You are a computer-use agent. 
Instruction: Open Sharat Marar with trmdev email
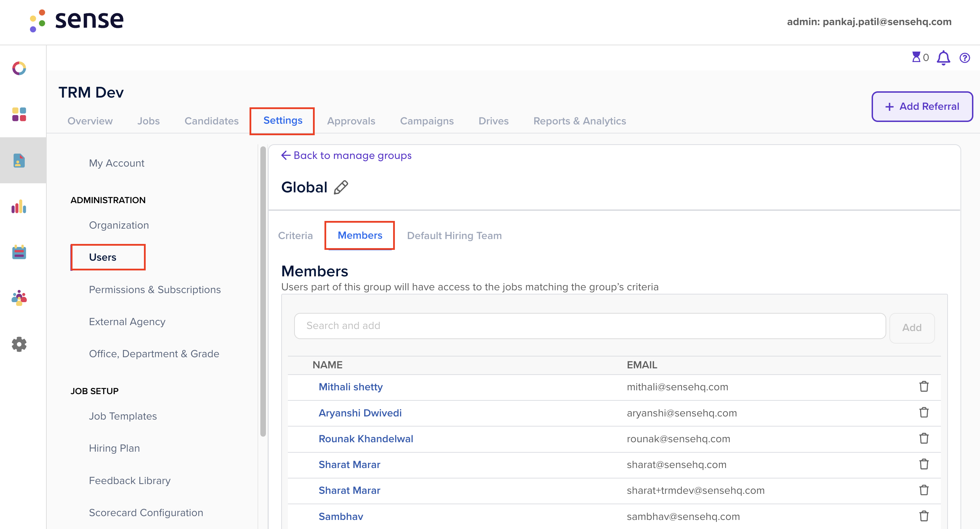tap(350, 490)
